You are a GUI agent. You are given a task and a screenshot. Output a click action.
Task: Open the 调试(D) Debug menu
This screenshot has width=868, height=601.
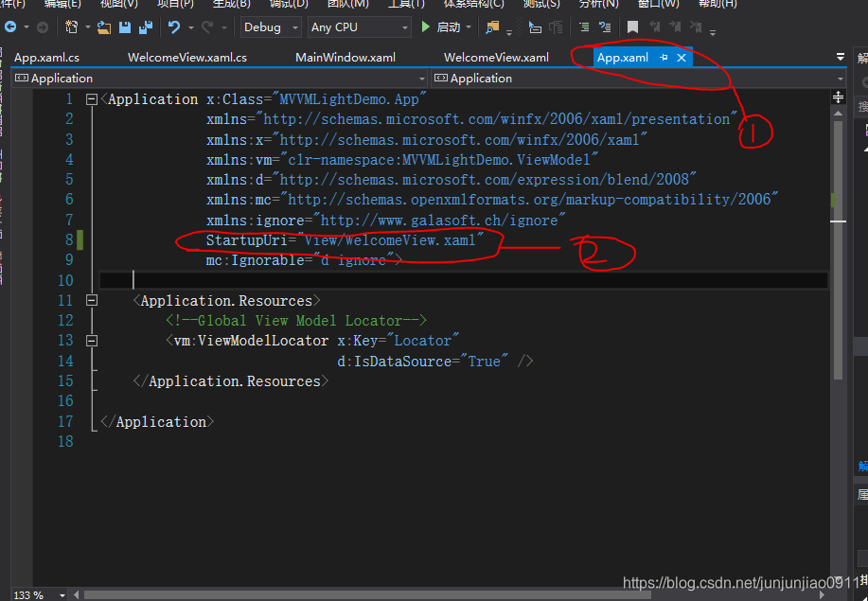pyautogui.click(x=290, y=4)
